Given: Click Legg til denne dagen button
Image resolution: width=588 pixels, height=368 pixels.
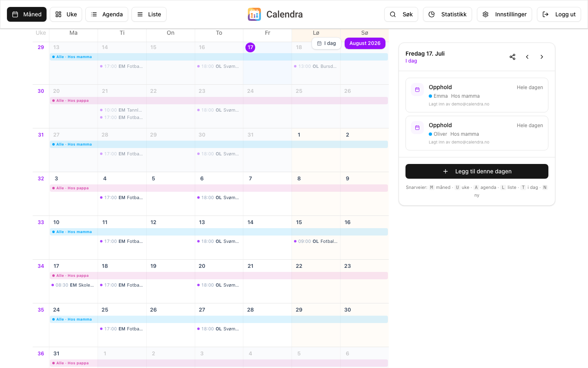Looking at the screenshot, I should 477,171.
